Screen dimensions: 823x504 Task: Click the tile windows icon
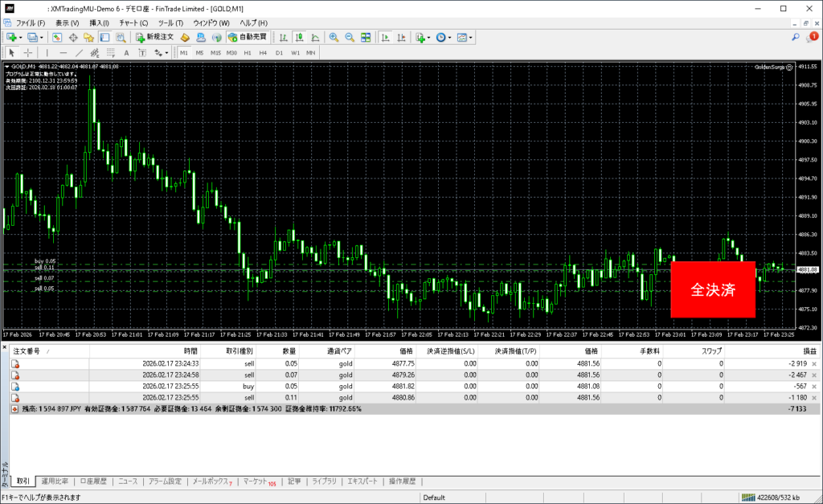pos(366,37)
